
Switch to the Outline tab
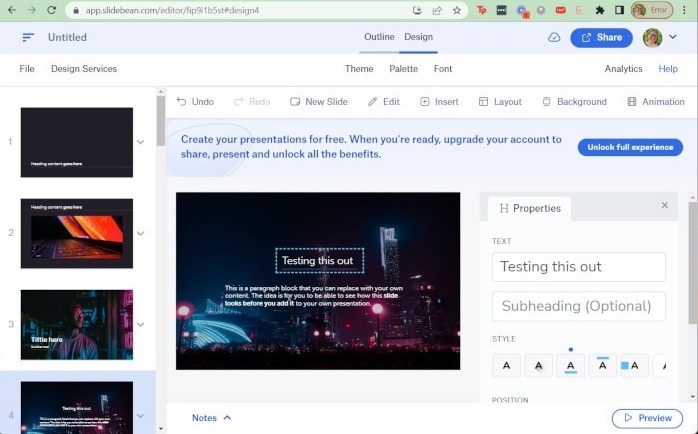click(x=379, y=37)
